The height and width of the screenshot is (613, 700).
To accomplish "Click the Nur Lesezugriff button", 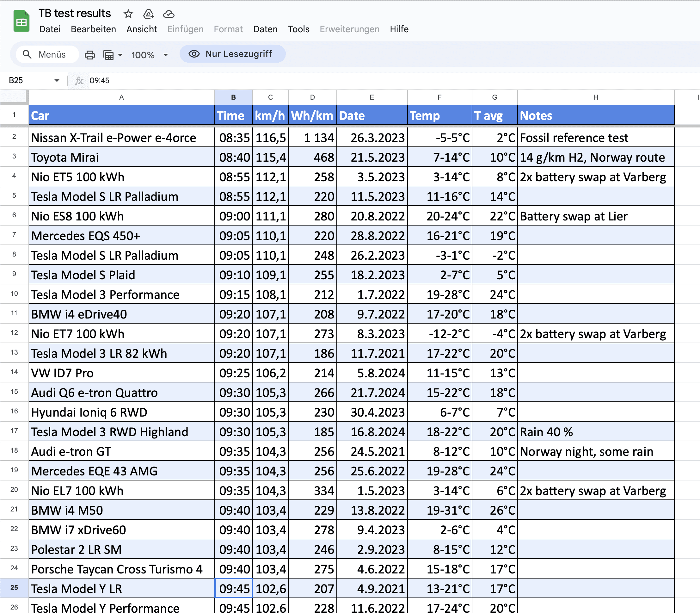I will [232, 54].
